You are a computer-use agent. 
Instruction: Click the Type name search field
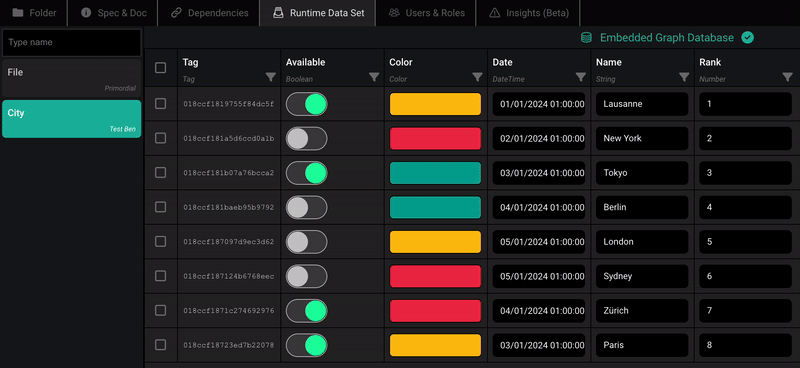(71, 42)
